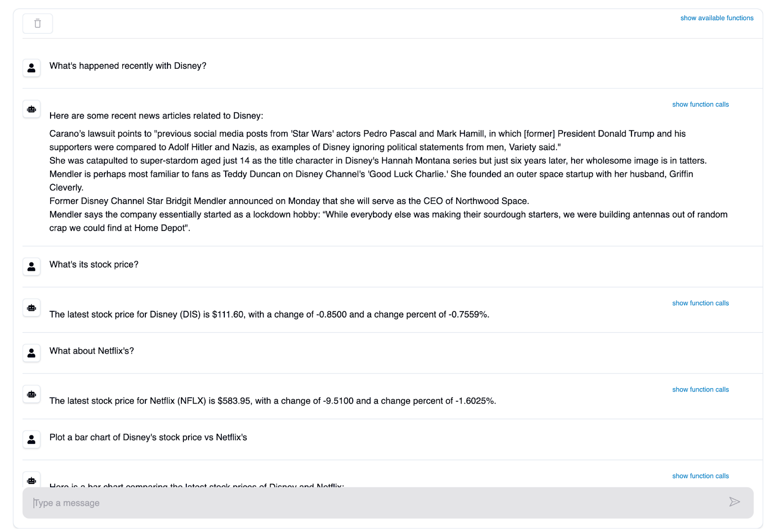770x532 pixels.
Task: Click user avatar beside Netflix question
Action: (x=31, y=353)
